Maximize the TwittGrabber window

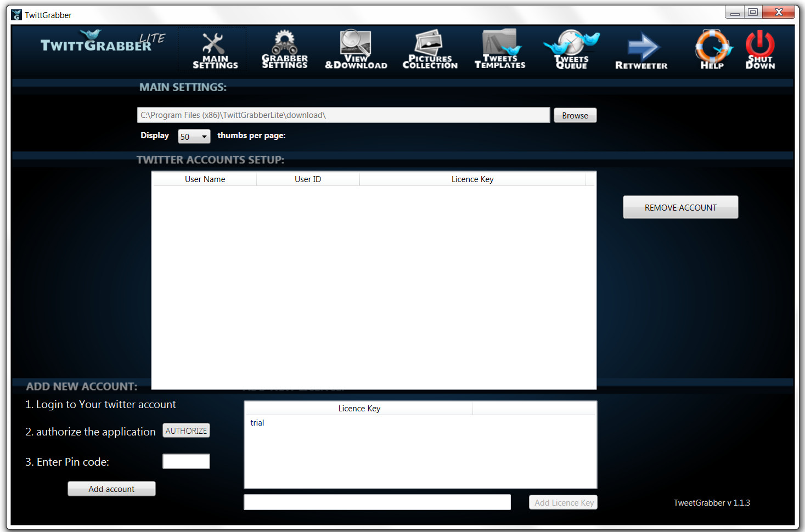[753, 12]
